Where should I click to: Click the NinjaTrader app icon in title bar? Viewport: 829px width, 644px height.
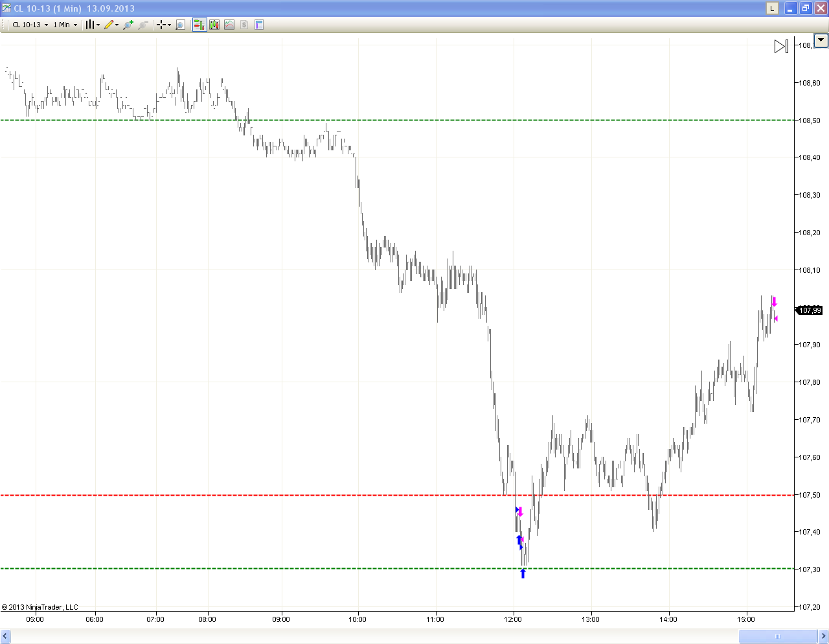6,8
